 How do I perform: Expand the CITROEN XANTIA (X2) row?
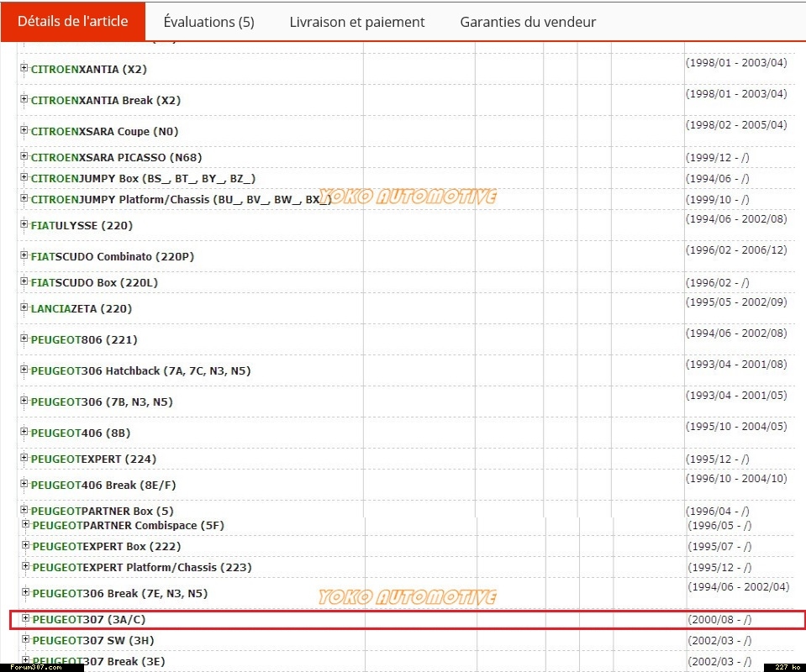tap(24, 68)
